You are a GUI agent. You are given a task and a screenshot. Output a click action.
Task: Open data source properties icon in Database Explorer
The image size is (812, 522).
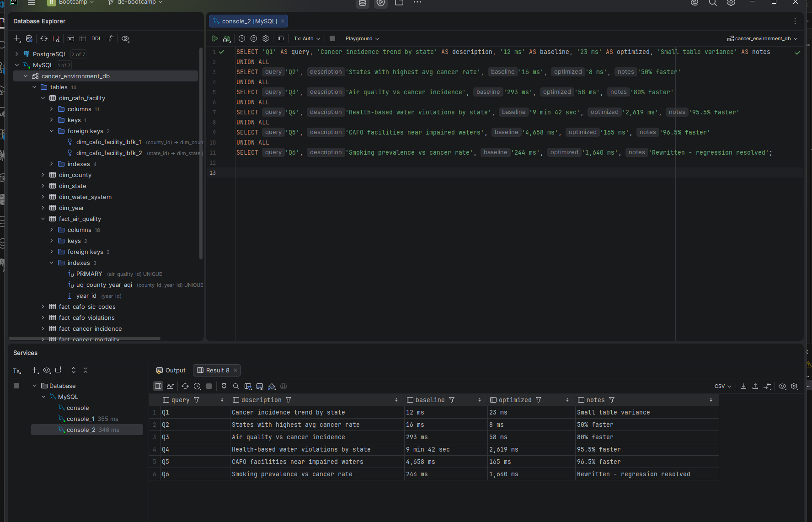[x=29, y=39]
